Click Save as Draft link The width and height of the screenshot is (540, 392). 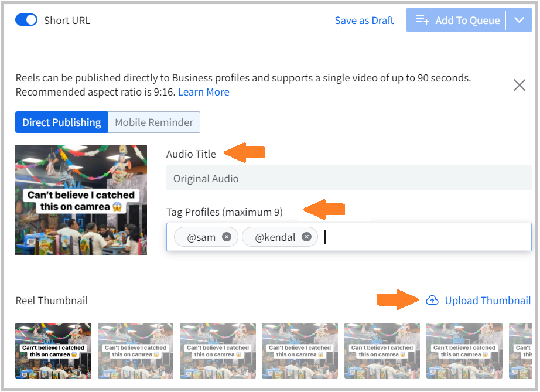click(x=364, y=21)
